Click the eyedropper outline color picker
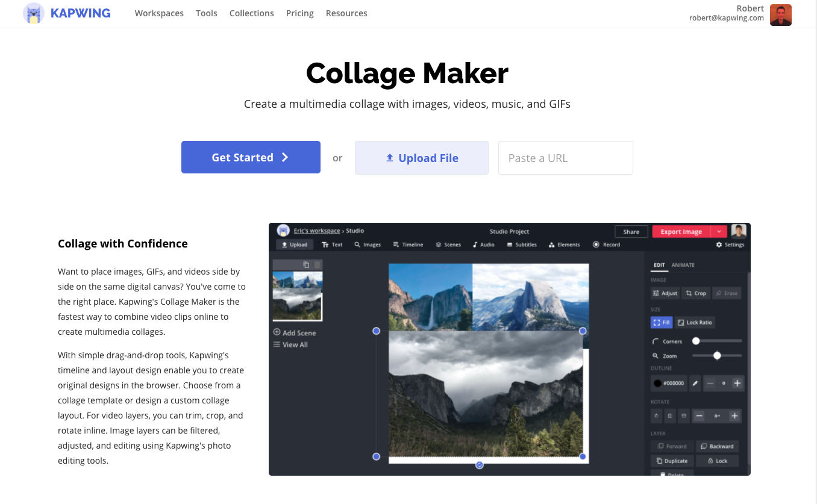The image size is (817, 504). point(695,383)
